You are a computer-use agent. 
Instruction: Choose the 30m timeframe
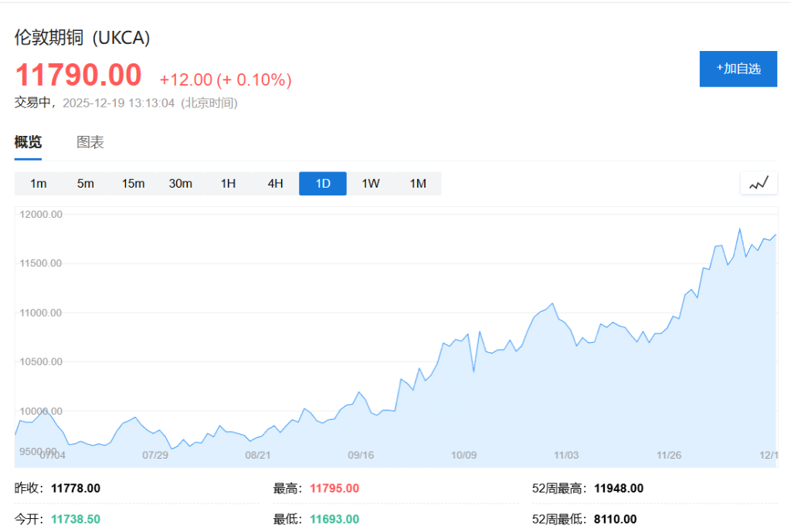[180, 184]
